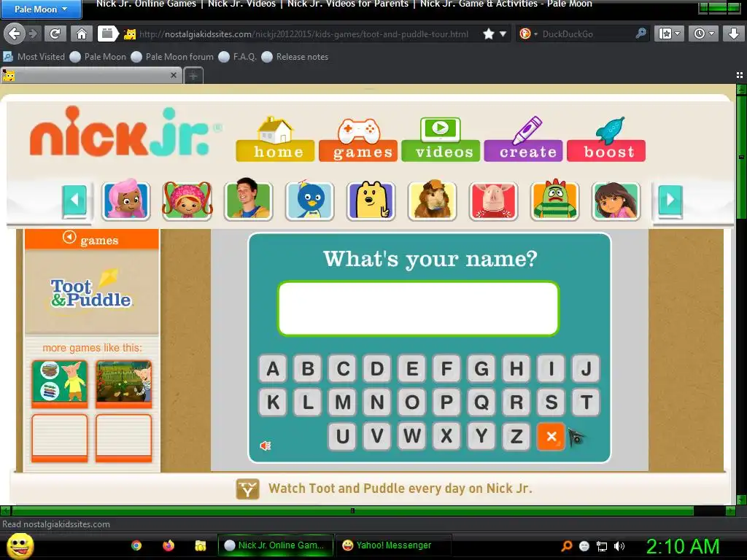Open the Most Visited bookmarks folder
The width and height of the screenshot is (747, 560).
(34, 57)
